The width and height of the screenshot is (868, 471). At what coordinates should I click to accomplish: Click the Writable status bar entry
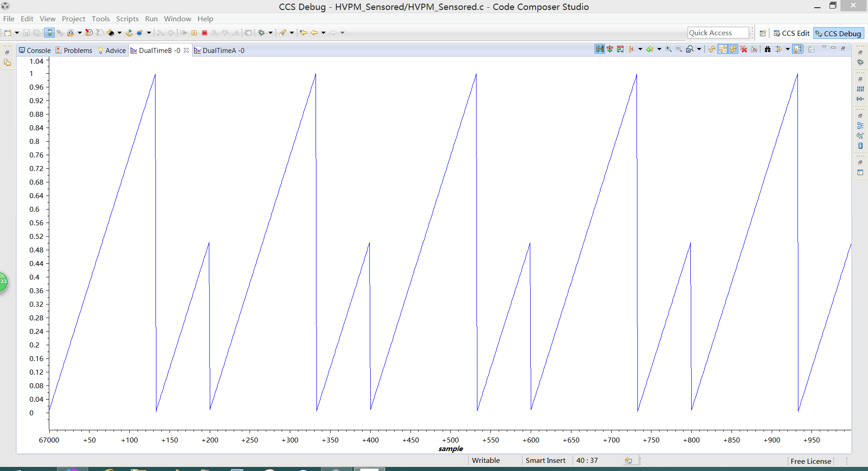pyautogui.click(x=486, y=460)
